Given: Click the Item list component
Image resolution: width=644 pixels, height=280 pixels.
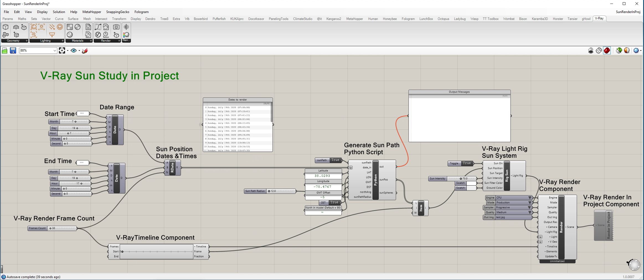Looking at the screenshot, I should point(421,208).
